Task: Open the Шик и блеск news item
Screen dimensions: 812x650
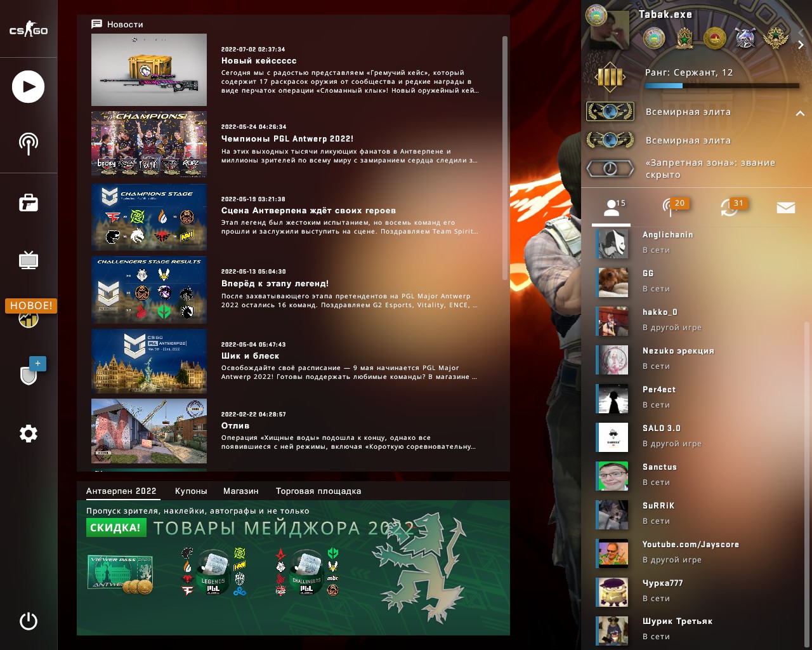Action: (293, 361)
